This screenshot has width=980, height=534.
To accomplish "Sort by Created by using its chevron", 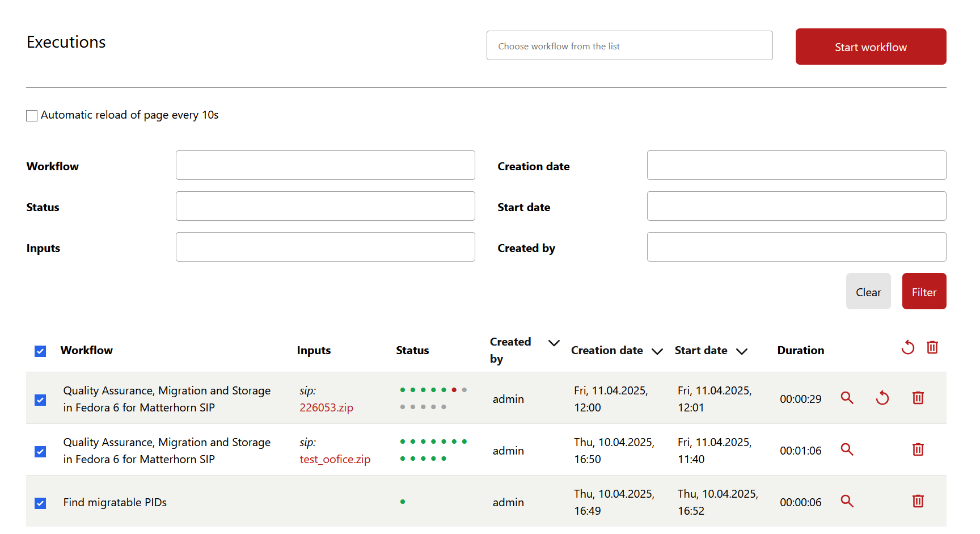I will [x=554, y=343].
